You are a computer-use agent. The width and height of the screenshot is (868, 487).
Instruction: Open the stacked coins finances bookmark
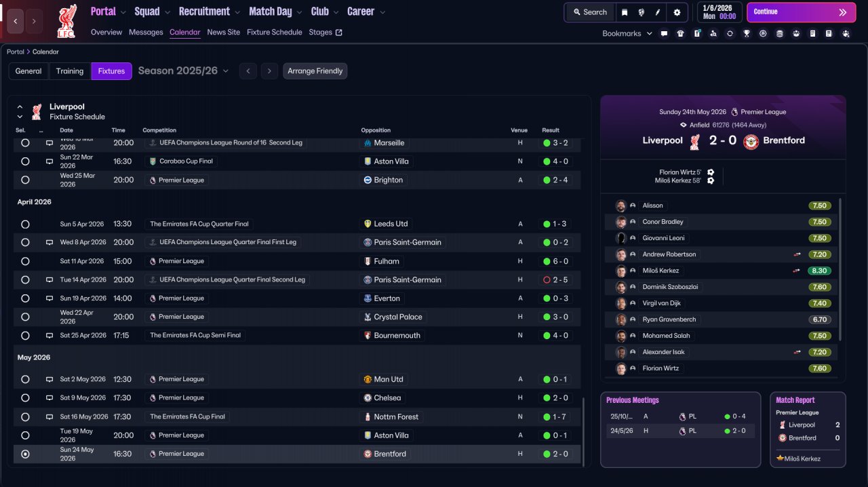[x=779, y=33]
